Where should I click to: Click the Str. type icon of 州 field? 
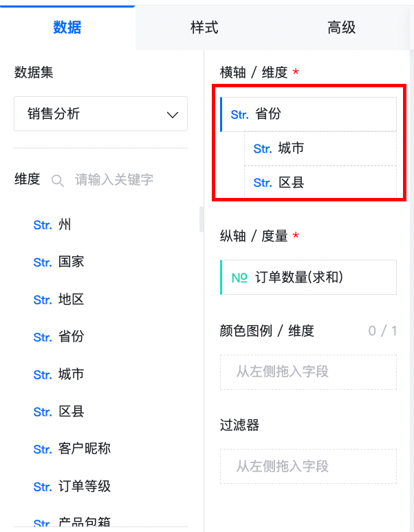[43, 225]
